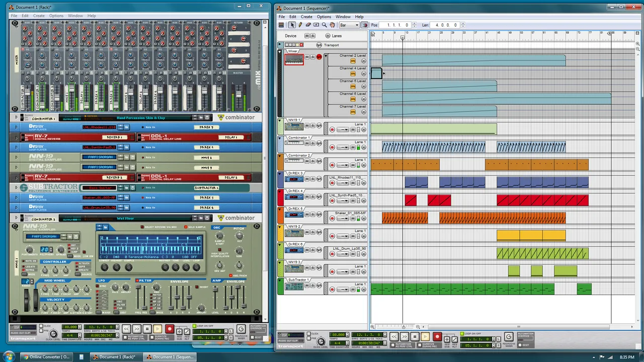Click the New Dub button in Sequencer
Image resolution: width=644 pixels, height=362 pixels.
point(447,339)
